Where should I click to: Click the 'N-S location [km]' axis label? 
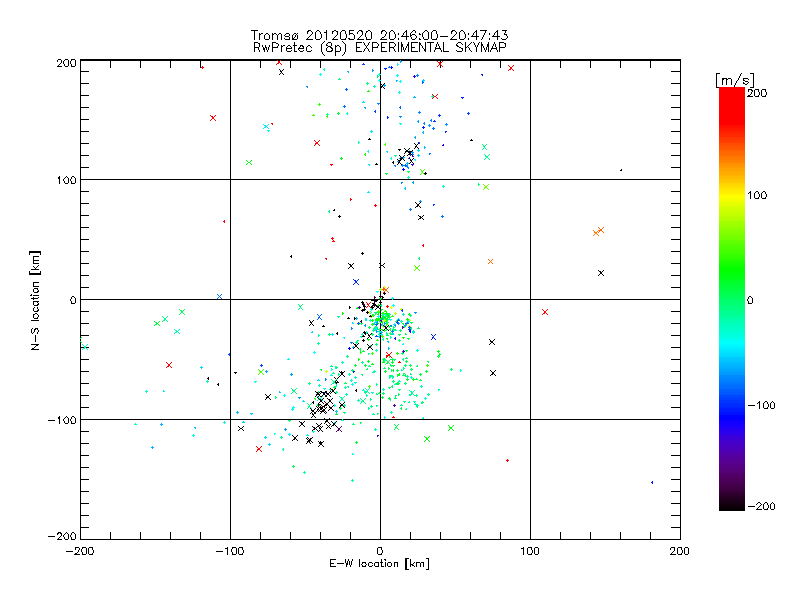click(x=35, y=300)
